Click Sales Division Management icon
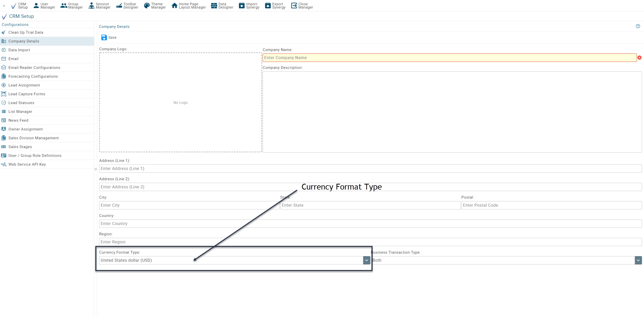Image resolution: width=644 pixels, height=317 pixels. tap(4, 138)
